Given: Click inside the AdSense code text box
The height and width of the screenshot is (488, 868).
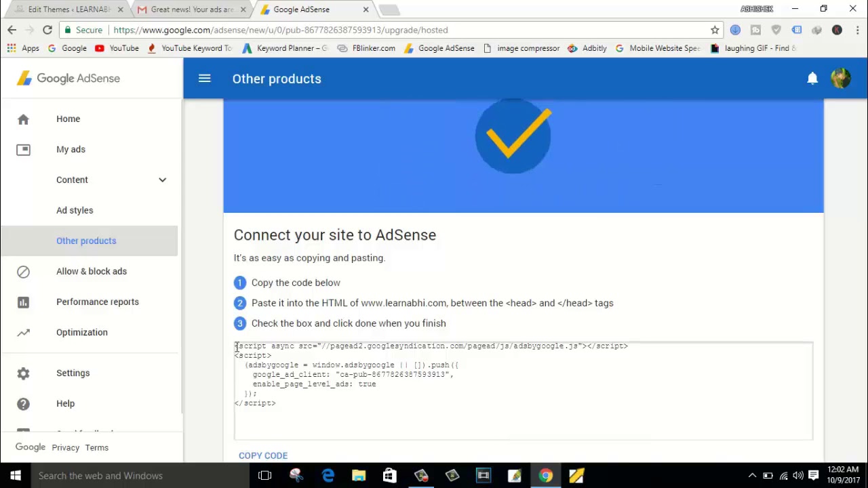Looking at the screenshot, I should 524,391.
